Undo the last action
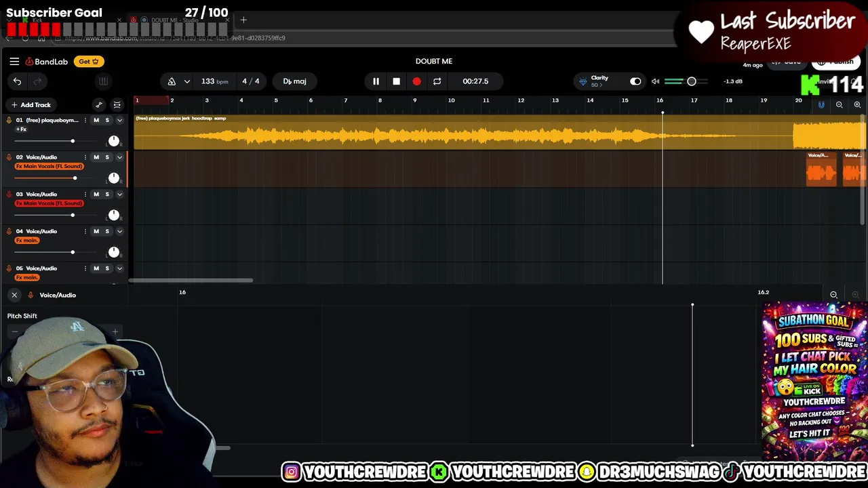Image resolution: width=868 pixels, height=488 pixels. 17,81
